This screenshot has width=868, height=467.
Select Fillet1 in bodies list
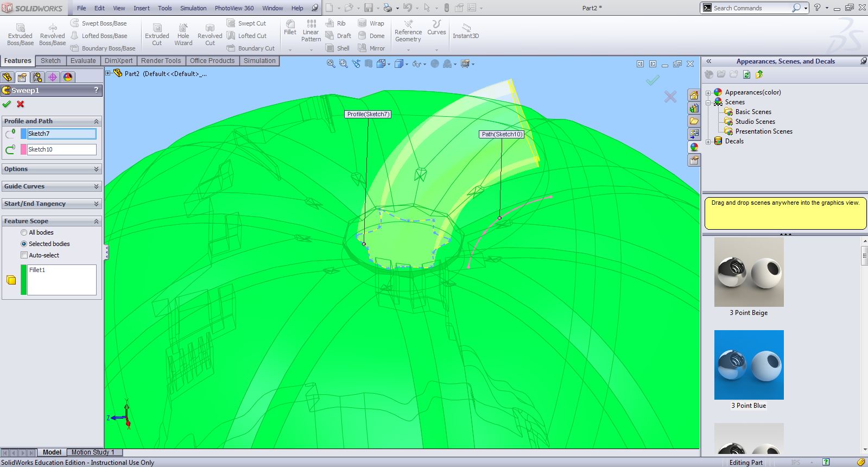(37, 270)
